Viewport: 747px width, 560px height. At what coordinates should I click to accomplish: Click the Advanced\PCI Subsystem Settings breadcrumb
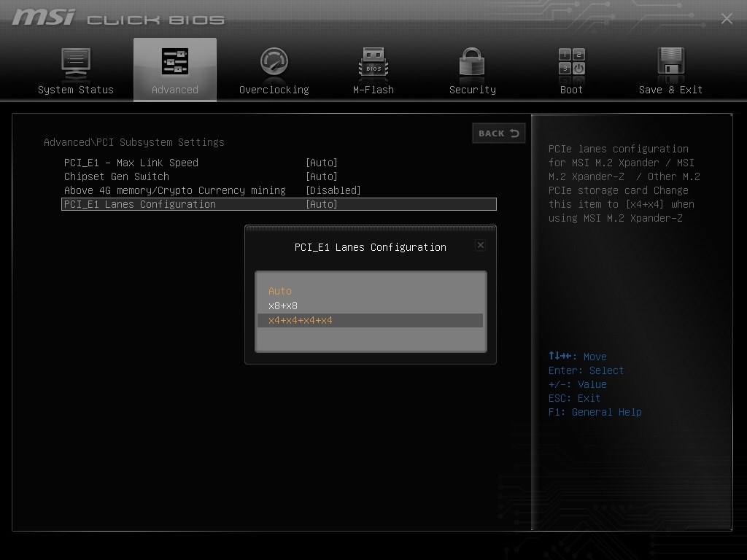(x=134, y=142)
